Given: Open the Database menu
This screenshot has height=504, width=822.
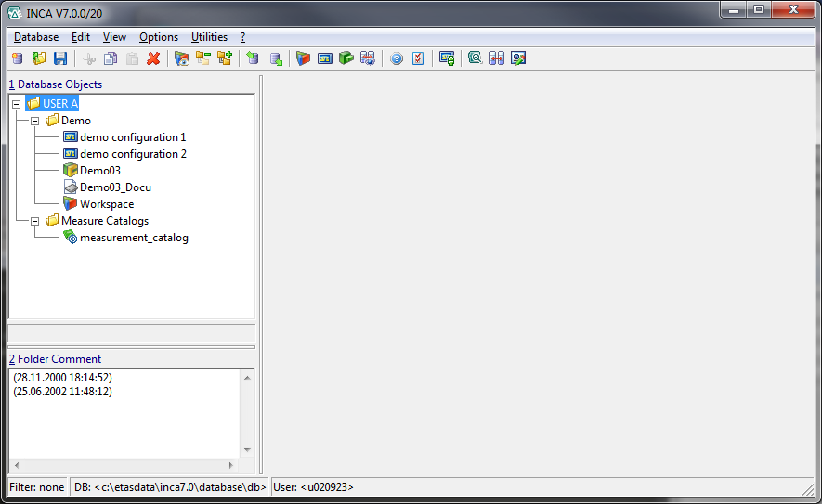Looking at the screenshot, I should pos(36,37).
